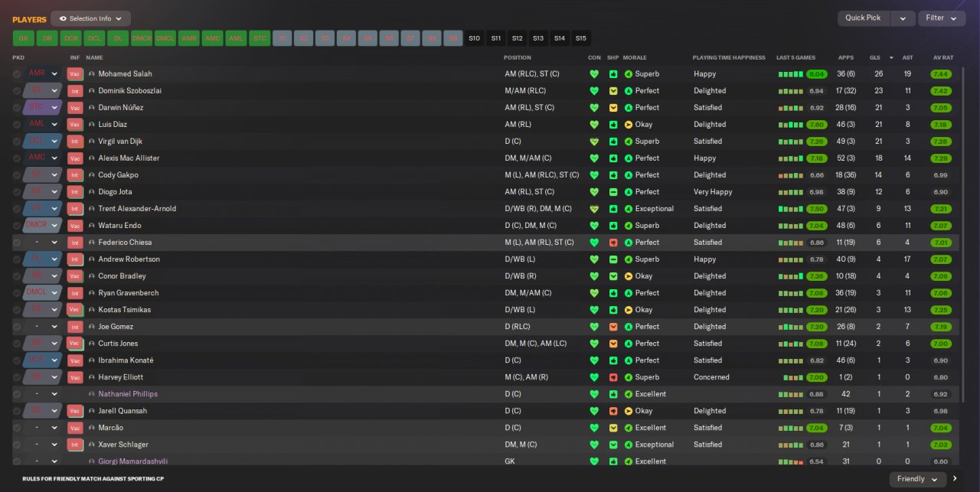The height and width of the screenshot is (492, 980).
Task: Click Federico Chiesa's red match sharpness icon
Action: (613, 243)
